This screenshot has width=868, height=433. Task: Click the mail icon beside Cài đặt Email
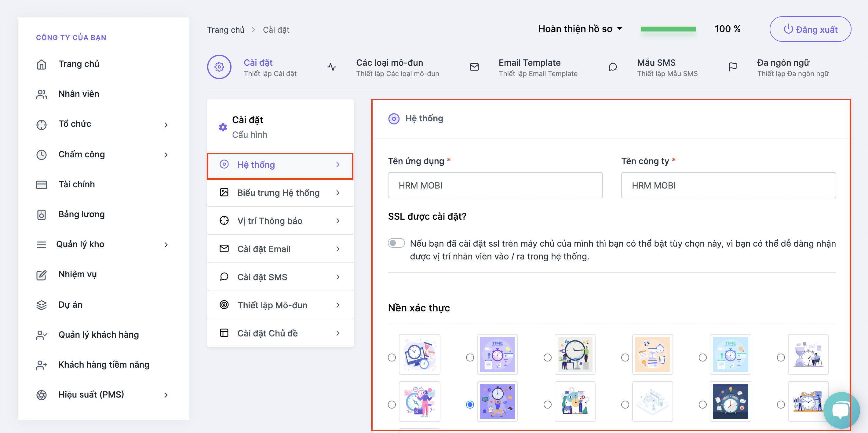(224, 248)
